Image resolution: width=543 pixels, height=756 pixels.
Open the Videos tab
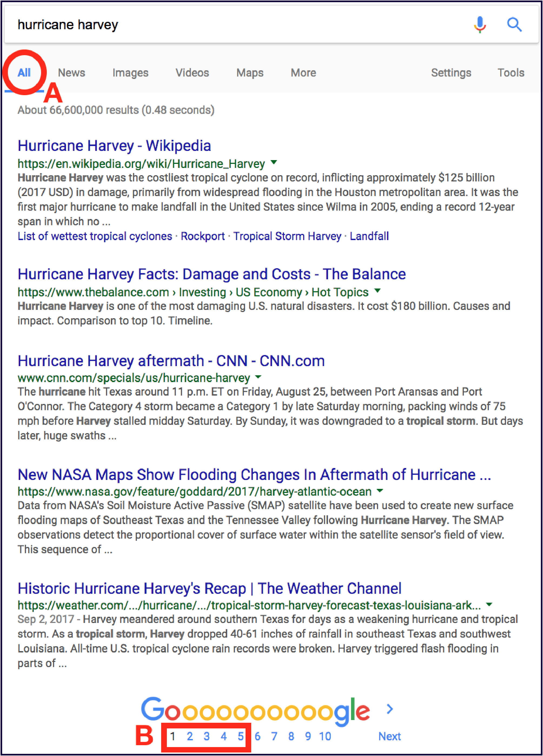pyautogui.click(x=192, y=73)
